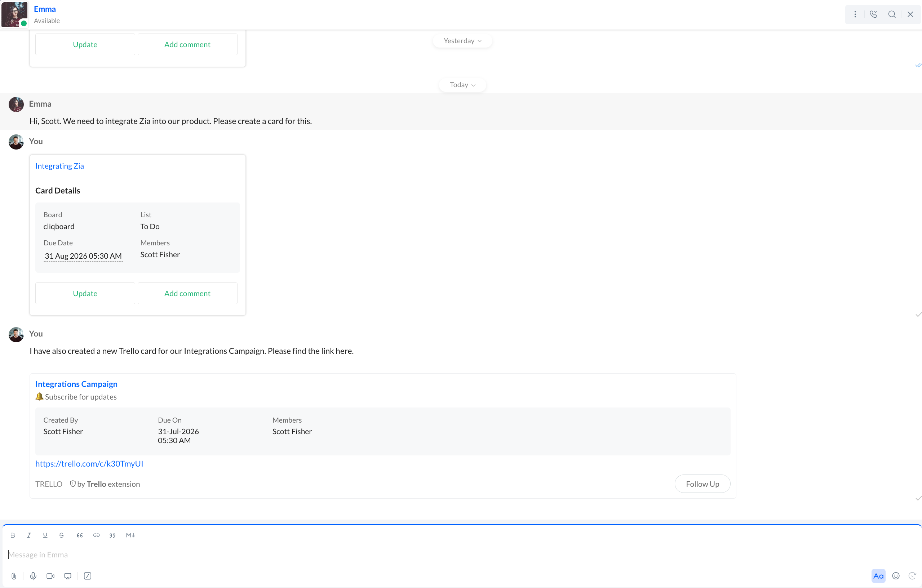Click Update on the Integrating Zia card
The width and height of the screenshot is (922, 588).
click(85, 294)
